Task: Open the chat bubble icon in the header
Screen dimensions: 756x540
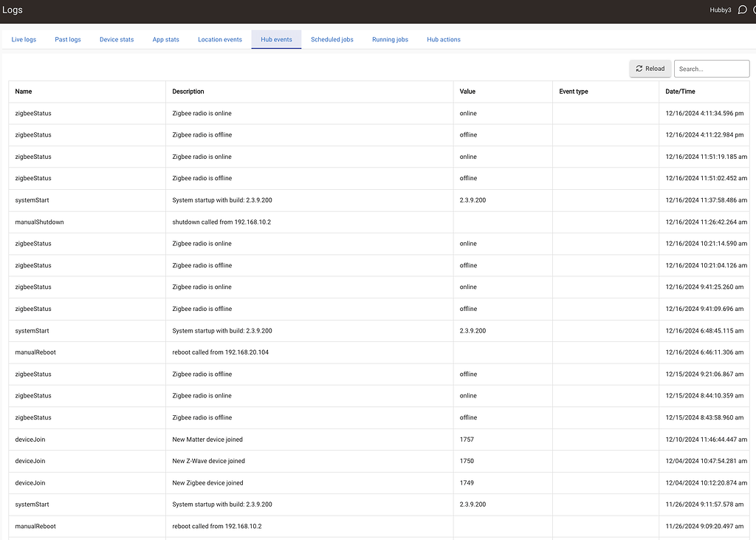Action: pos(742,10)
